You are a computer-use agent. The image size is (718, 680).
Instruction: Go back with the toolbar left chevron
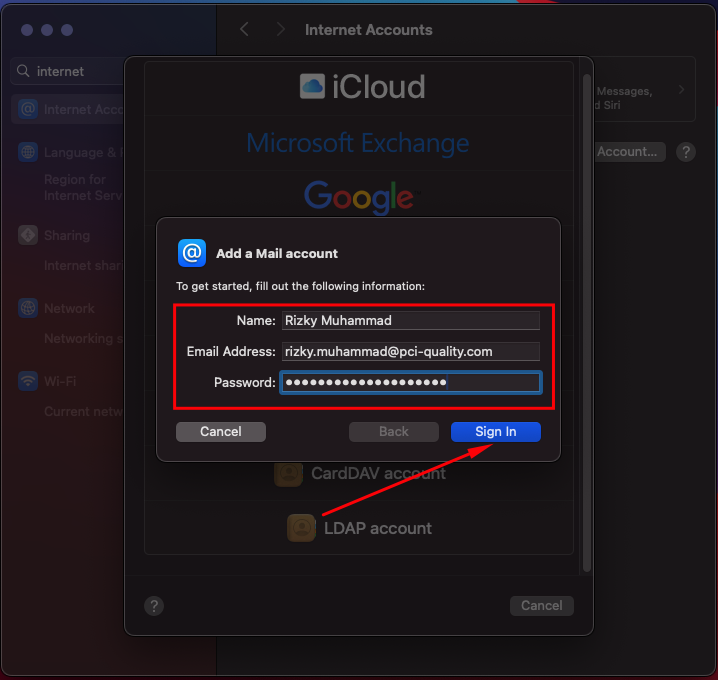(245, 30)
